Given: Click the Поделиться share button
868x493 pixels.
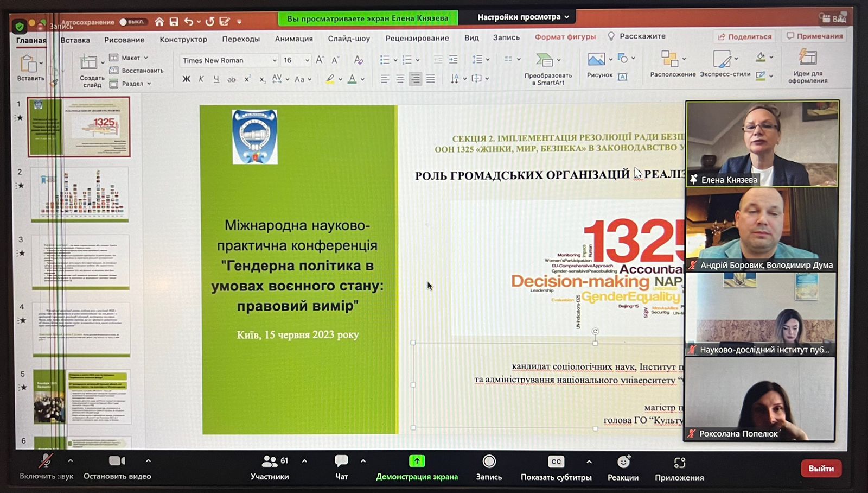Looking at the screenshot, I should tap(744, 36).
